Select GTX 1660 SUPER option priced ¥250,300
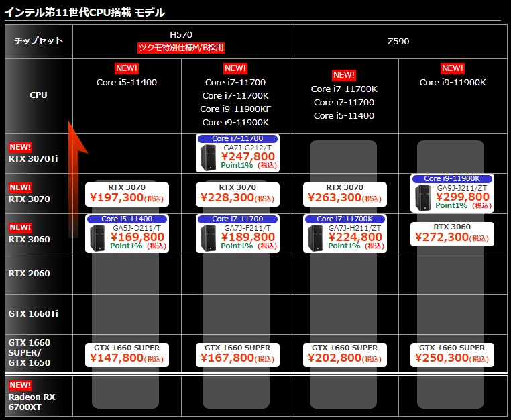The width and height of the screenshot is (511, 420). click(x=452, y=355)
